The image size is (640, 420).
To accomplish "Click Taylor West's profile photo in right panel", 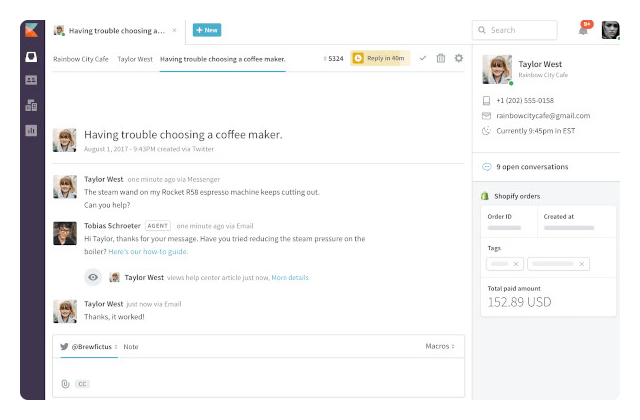I will point(497,69).
